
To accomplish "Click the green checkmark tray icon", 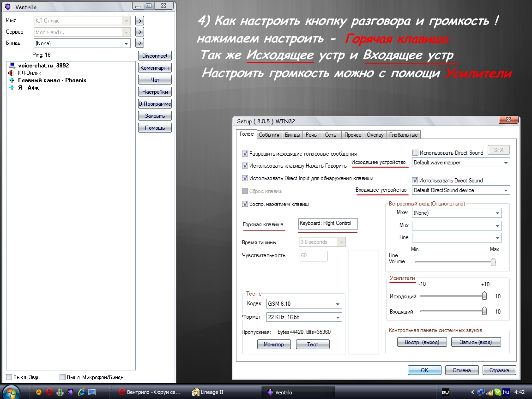I will click(x=497, y=392).
